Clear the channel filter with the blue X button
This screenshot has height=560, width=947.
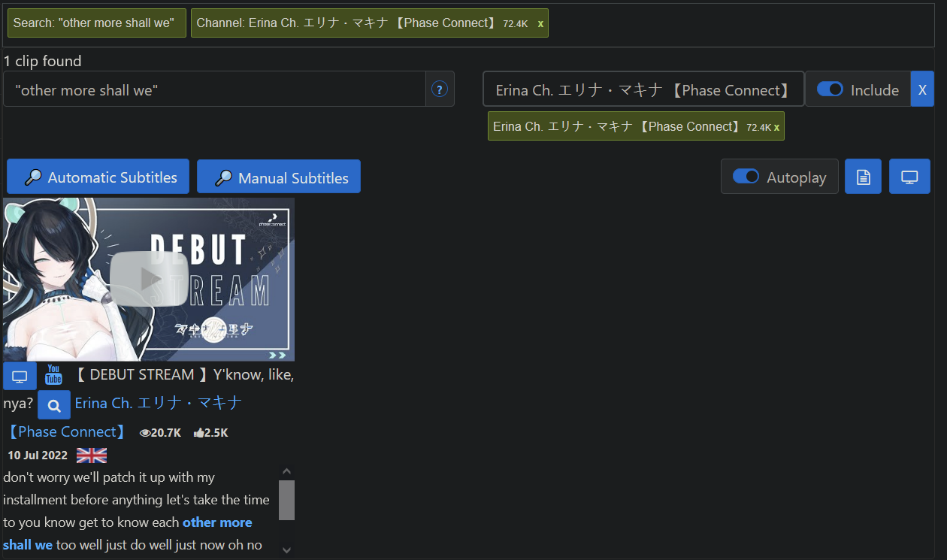pos(922,89)
